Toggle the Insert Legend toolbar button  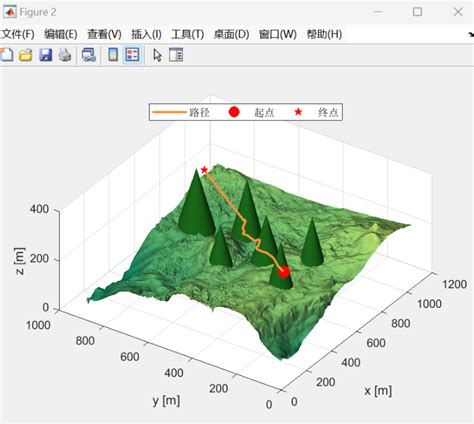click(x=132, y=55)
